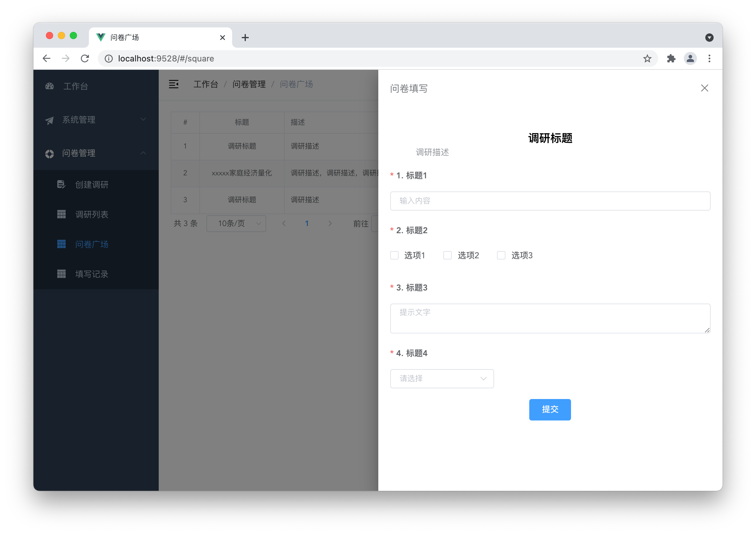Check the 选项2 checkbox

[448, 255]
